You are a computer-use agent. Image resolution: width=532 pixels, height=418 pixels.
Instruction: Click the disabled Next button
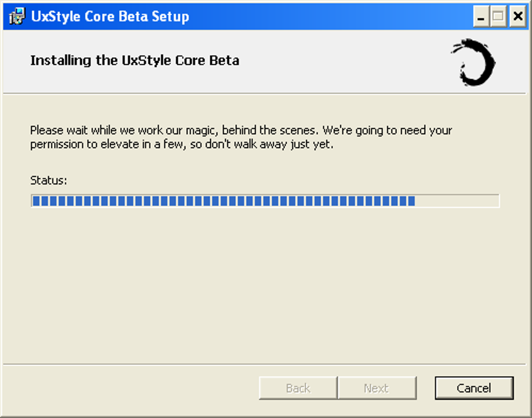coord(377,388)
